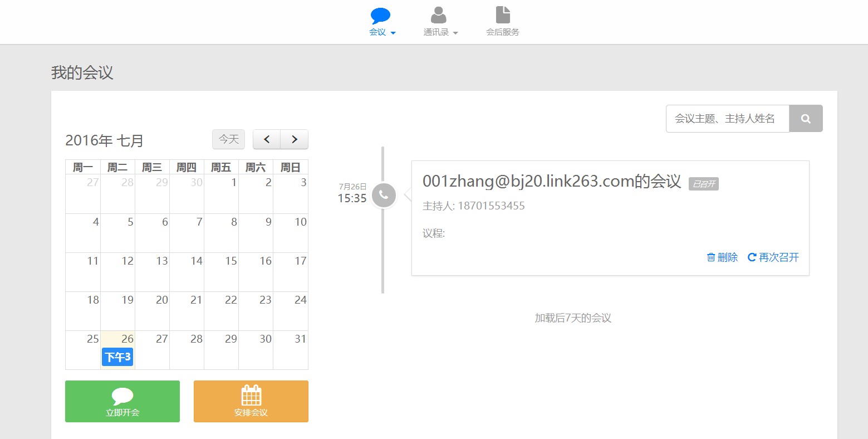Load meetings with 加载后7天的会议 link
The height and width of the screenshot is (439, 868).
pyautogui.click(x=573, y=318)
